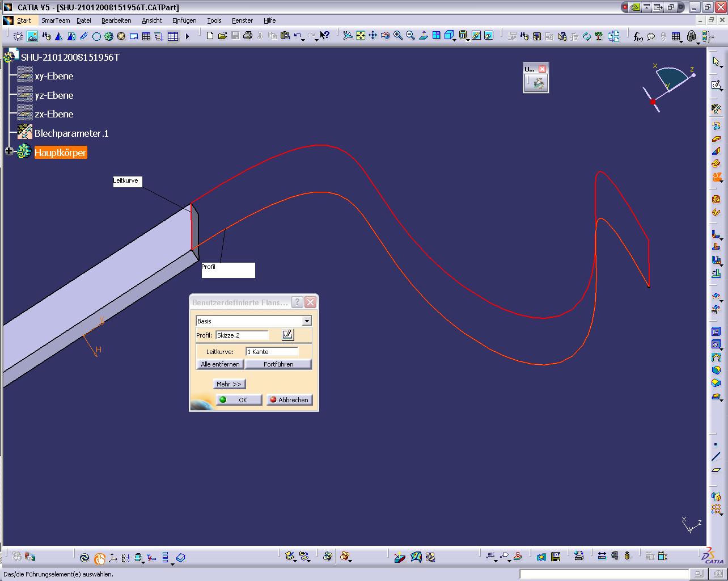Open the SmarTeam menu
This screenshot has width=728, height=581.
[56, 20]
